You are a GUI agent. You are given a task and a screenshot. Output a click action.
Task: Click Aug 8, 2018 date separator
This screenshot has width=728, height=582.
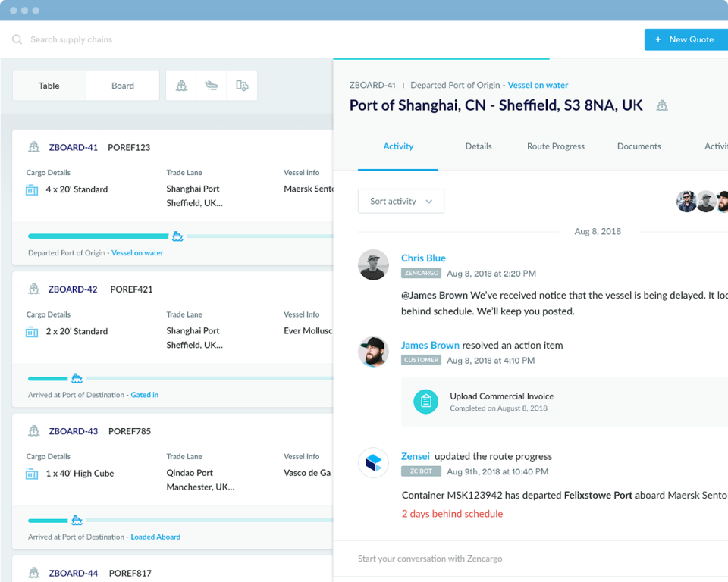(x=598, y=231)
